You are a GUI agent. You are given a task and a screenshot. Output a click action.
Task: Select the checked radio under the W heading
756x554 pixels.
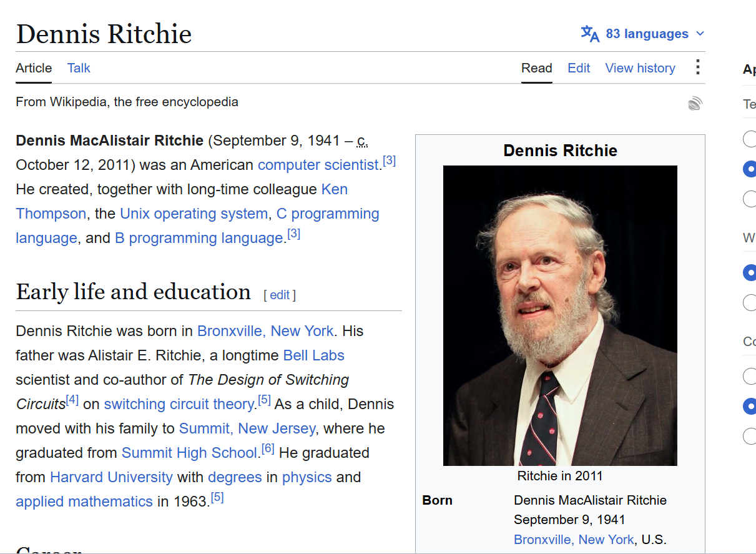tap(750, 272)
